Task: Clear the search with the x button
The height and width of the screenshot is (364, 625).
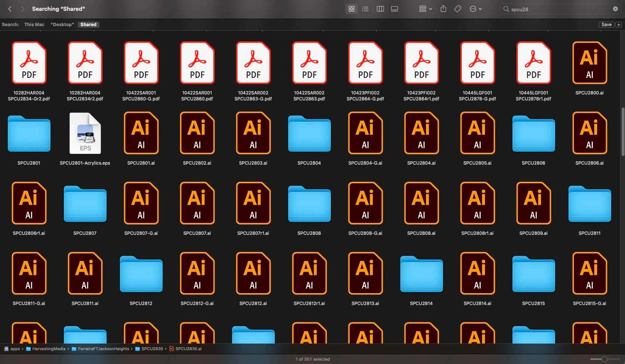Action: click(x=615, y=9)
